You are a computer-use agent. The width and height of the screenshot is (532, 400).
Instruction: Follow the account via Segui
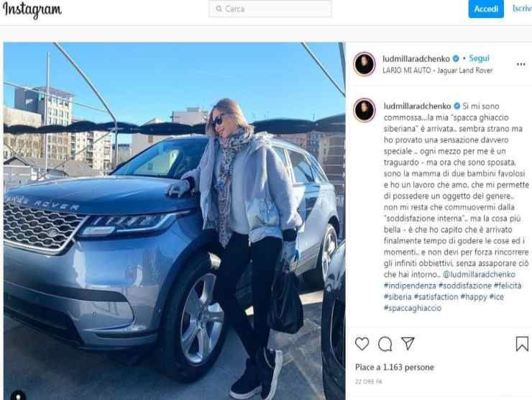tap(479, 58)
